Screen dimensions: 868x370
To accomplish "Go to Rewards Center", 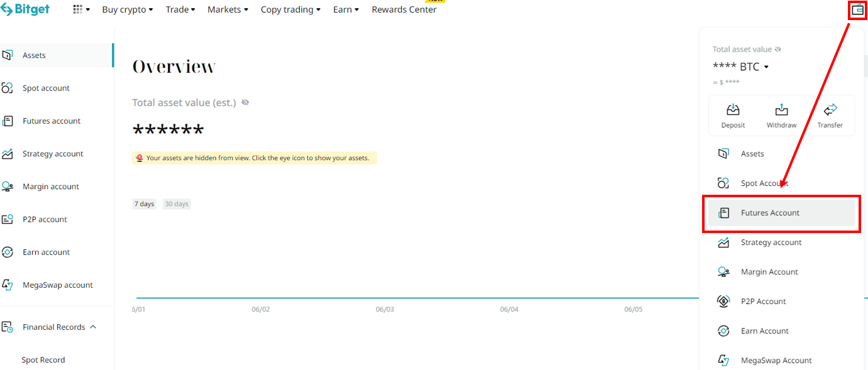I will [404, 9].
